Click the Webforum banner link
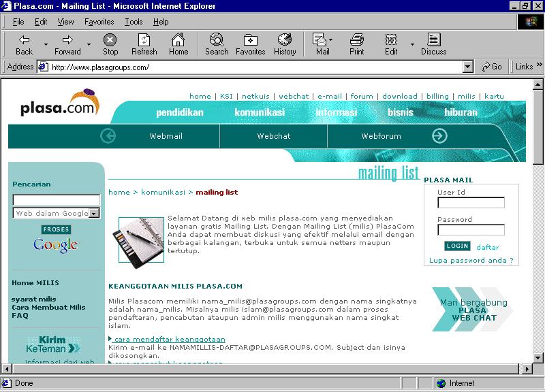Screen dimensions: 545x392 pos(381,136)
